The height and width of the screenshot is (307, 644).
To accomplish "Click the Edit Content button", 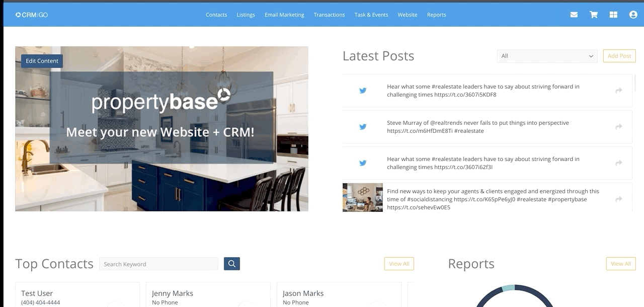I will 42,61.
